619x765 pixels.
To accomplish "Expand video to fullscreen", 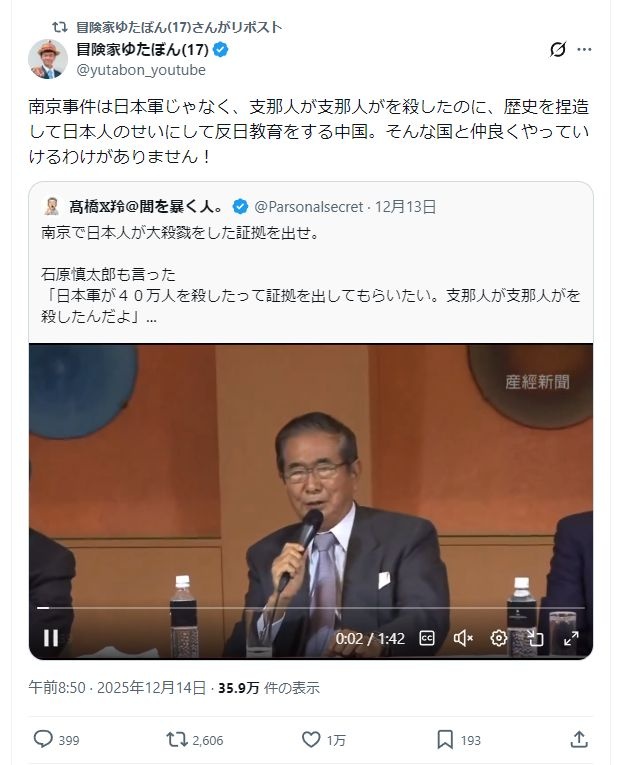I will (571, 638).
